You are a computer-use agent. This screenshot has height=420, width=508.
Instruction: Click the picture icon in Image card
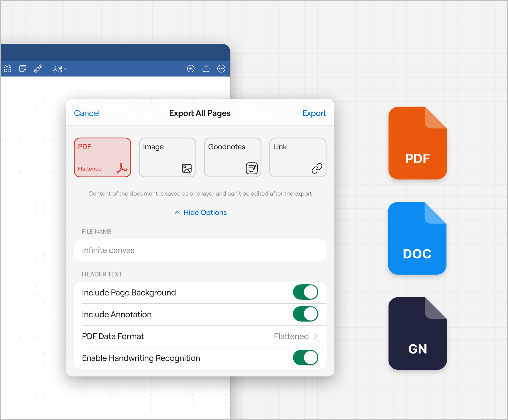tap(187, 168)
